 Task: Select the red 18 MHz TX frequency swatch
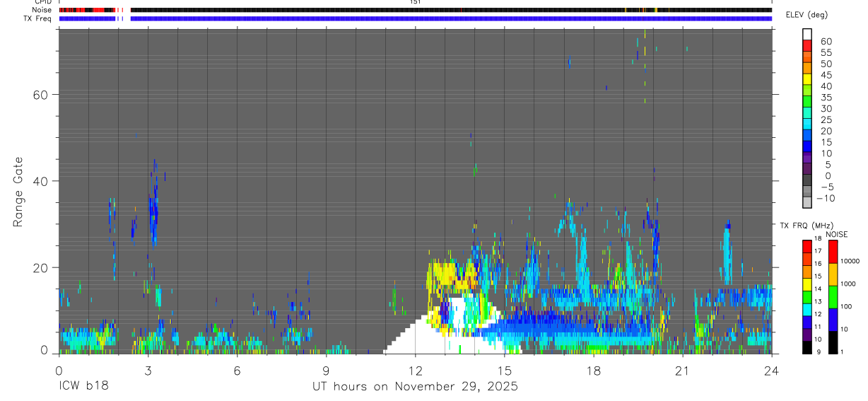pos(807,246)
